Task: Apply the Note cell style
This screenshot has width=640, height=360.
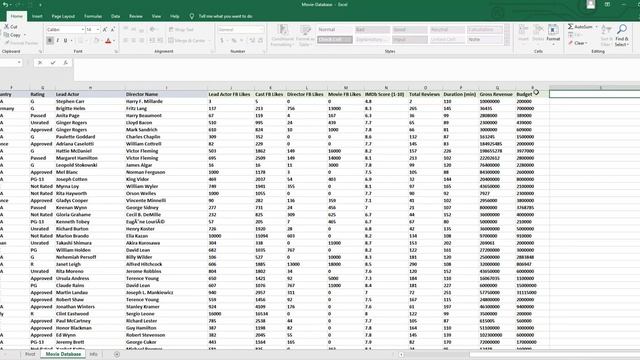Action: click(484, 40)
